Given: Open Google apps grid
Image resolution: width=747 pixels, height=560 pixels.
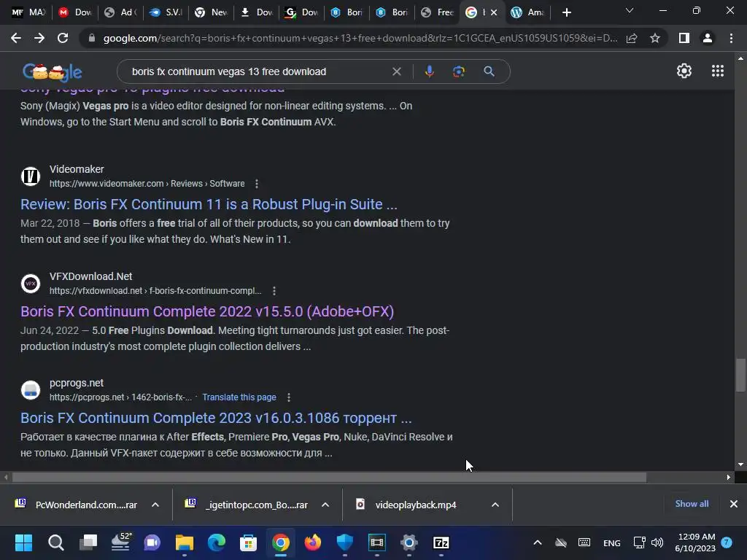Looking at the screenshot, I should (718, 71).
